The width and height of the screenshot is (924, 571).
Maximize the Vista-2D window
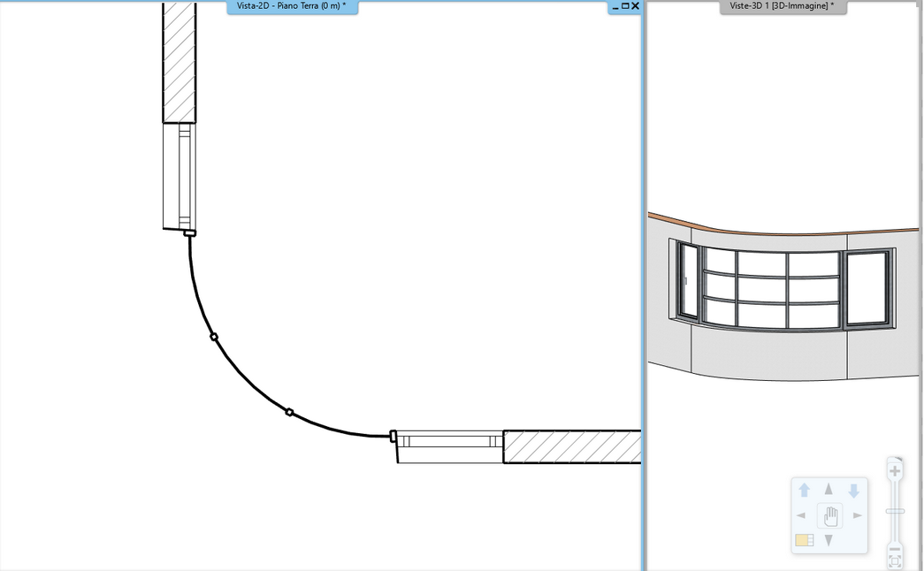click(625, 6)
